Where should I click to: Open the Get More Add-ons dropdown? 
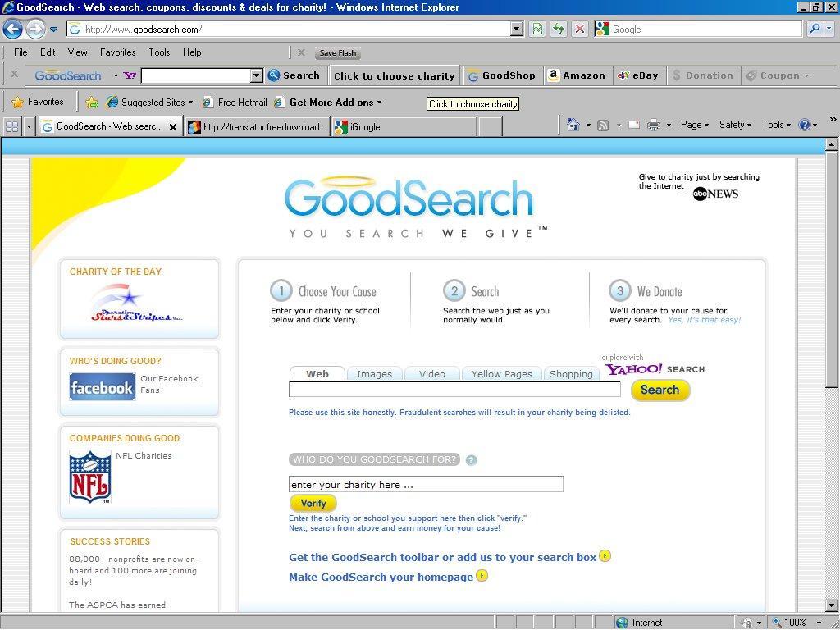pyautogui.click(x=328, y=103)
